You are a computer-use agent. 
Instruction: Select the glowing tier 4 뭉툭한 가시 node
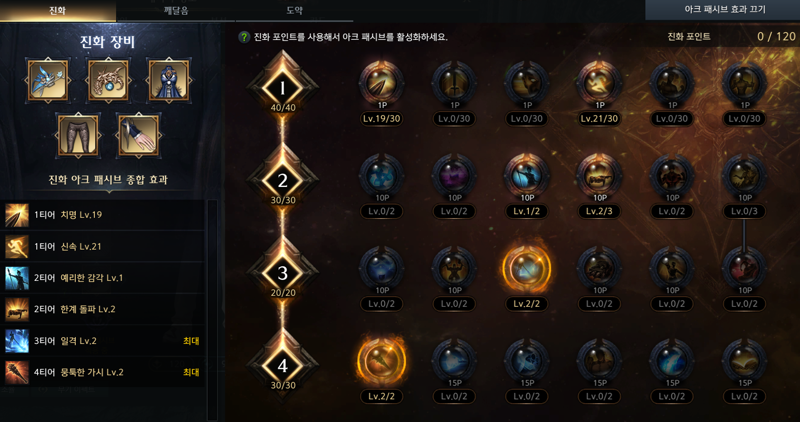381,361
